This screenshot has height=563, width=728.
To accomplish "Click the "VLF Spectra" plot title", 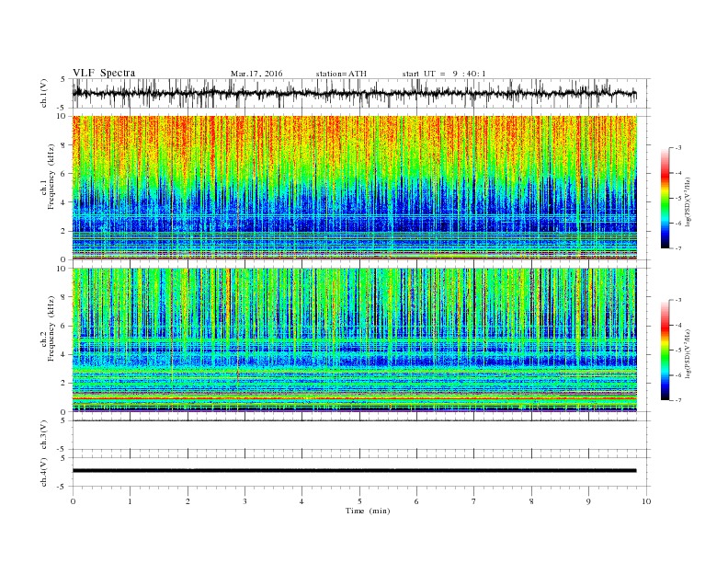I will [104, 73].
